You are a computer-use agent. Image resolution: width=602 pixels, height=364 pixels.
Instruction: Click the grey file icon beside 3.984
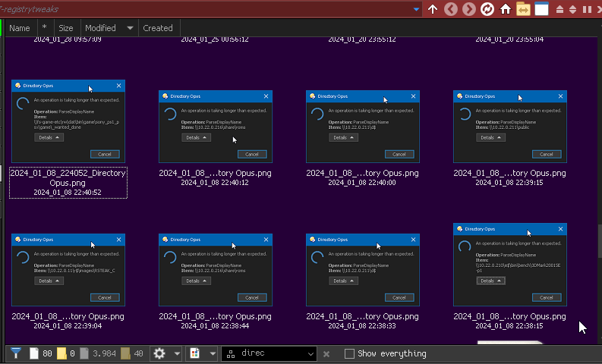(x=84, y=353)
